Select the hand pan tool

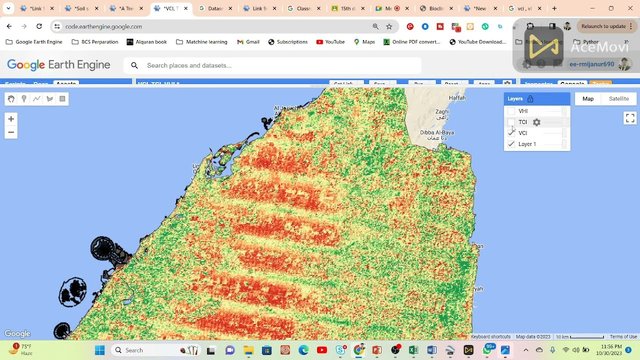(11, 99)
